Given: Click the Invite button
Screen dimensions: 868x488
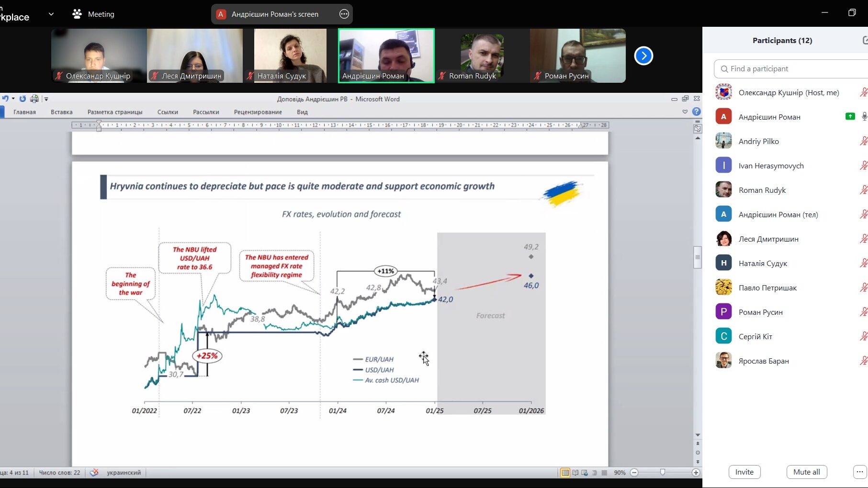Looking at the screenshot, I should pyautogui.click(x=744, y=472).
